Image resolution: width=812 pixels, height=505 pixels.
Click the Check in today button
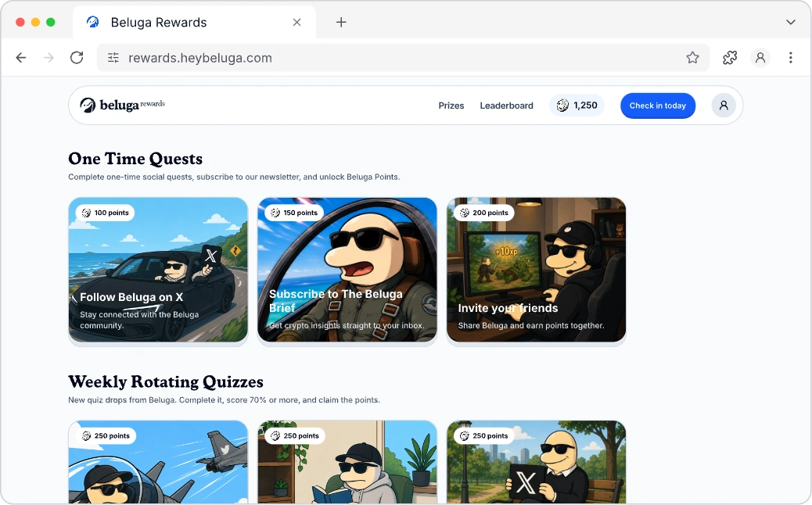coord(658,106)
